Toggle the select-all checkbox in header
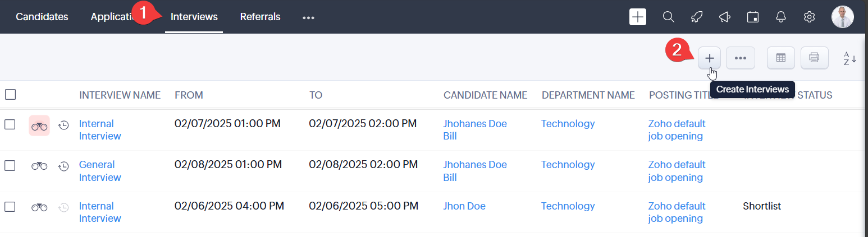The height and width of the screenshot is (237, 868). click(10, 95)
